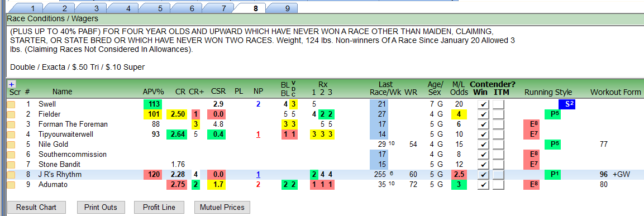Check ITM contender for Swell
This screenshot has width=644, height=216.
pyautogui.click(x=498, y=104)
